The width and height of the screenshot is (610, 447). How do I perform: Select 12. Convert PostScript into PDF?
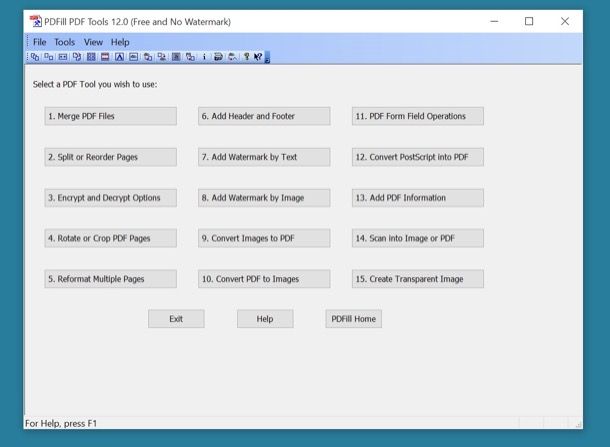pos(418,157)
